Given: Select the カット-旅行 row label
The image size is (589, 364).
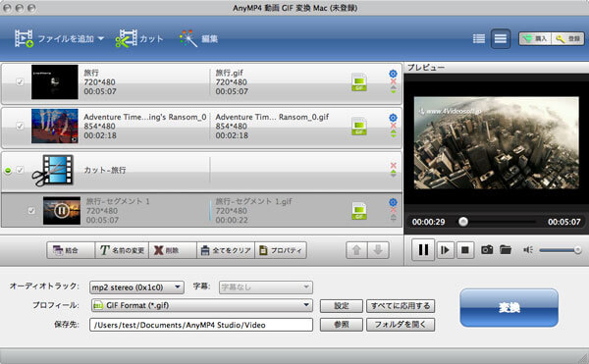Looking at the screenshot, I should coord(105,171).
